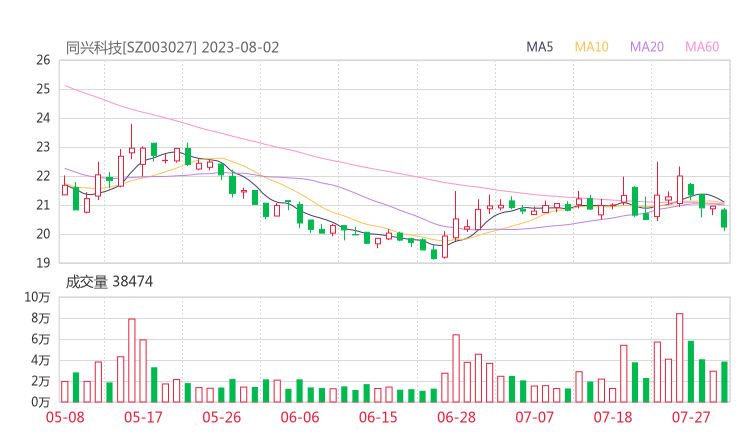The height and width of the screenshot is (440, 740).
Task: Select the rightmost green candlestick in price chart
Action: tap(724, 219)
